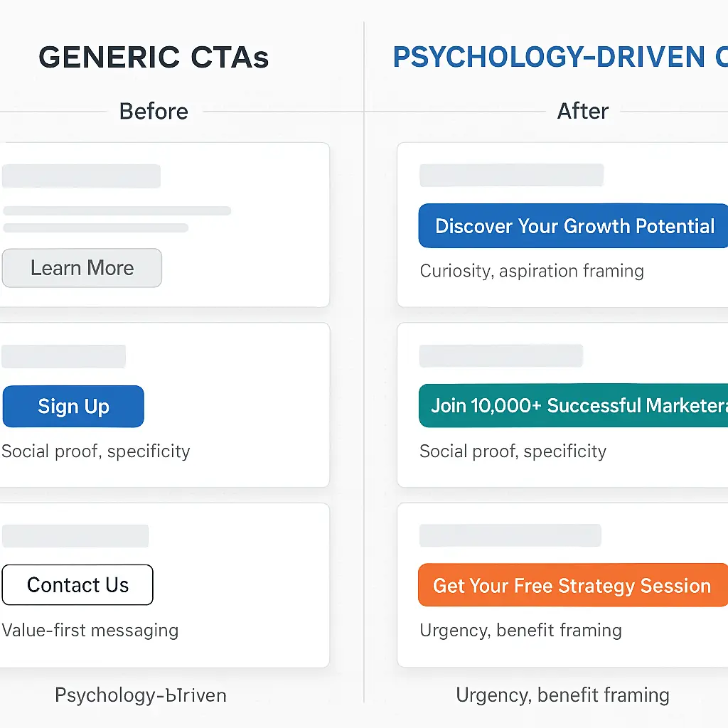Click the Urgency, benefit framing footer label
The width and height of the screenshot is (728, 728).
click(563, 695)
